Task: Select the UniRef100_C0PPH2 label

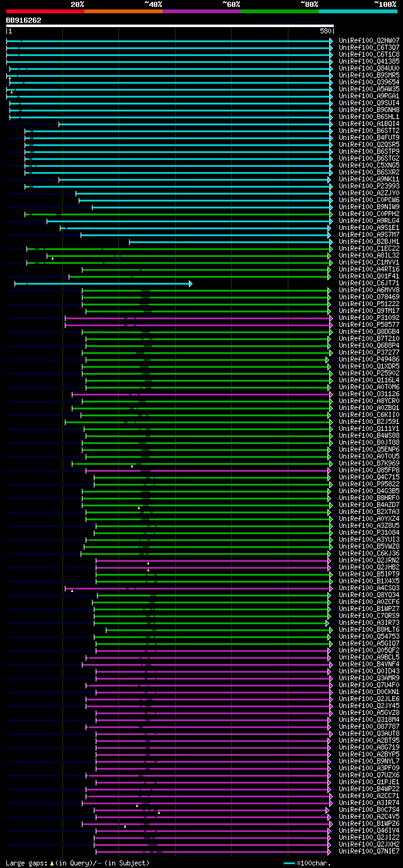Action: pos(369,214)
